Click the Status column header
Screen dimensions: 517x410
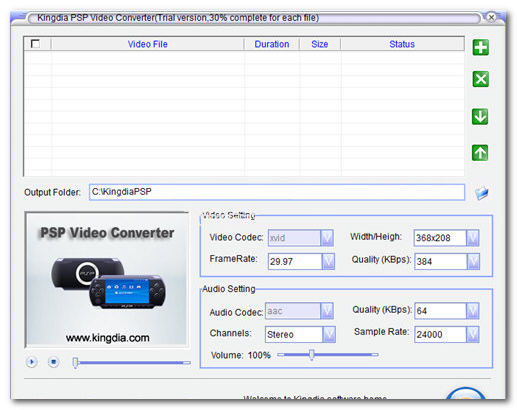[x=402, y=44]
